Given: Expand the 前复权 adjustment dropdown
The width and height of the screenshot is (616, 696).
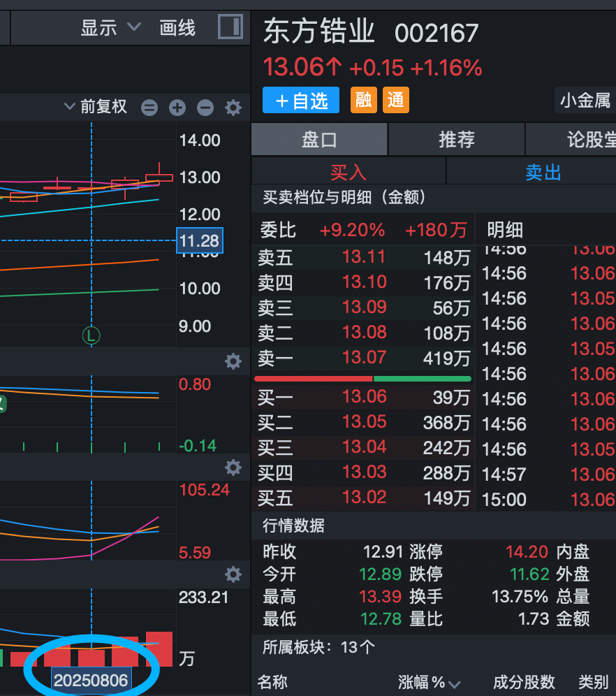Looking at the screenshot, I should (x=96, y=106).
